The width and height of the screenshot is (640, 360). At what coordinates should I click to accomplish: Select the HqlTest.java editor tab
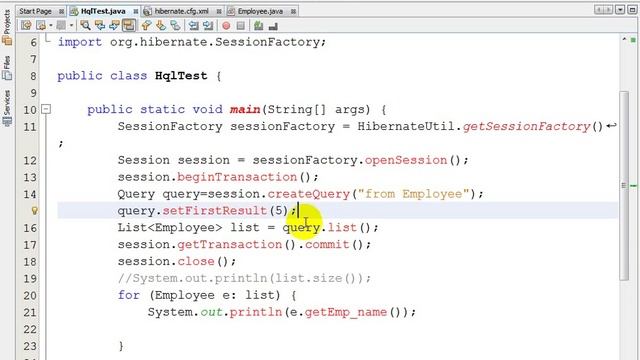103,11
